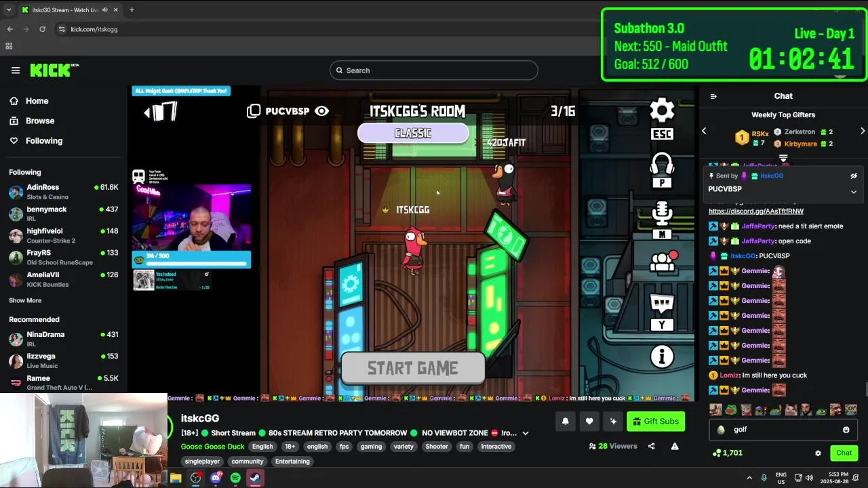This screenshot has height=488, width=868.
Task: Click the report warning triangle icon
Action: pos(675,446)
